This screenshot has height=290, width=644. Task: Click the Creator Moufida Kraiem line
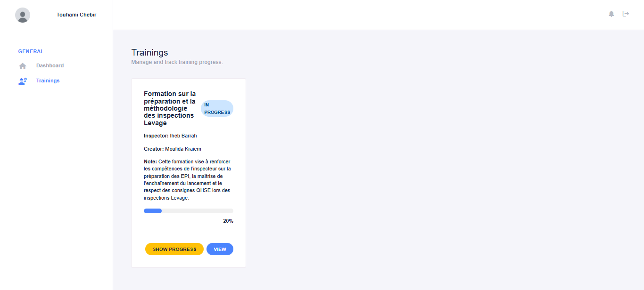(x=173, y=149)
